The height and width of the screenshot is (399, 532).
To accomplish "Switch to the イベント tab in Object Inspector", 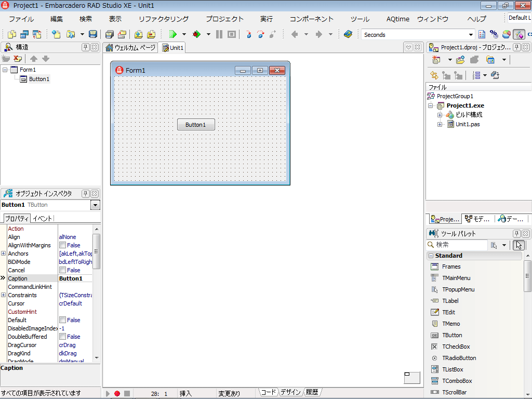I will point(43,219).
